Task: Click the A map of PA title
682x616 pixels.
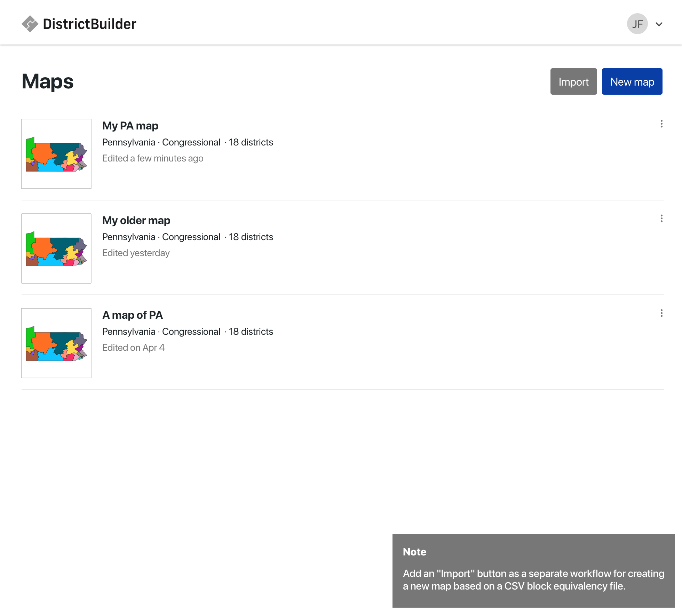Action: tap(132, 315)
